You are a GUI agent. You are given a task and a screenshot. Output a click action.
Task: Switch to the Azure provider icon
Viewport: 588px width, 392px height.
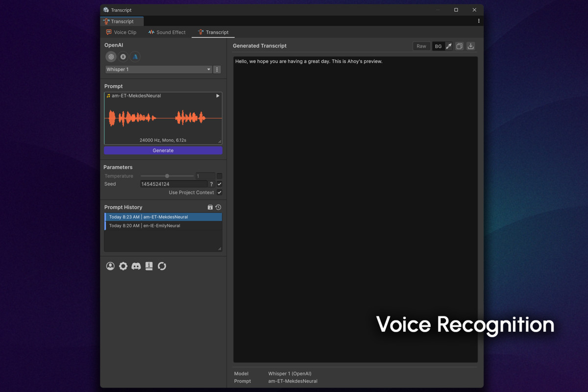(134, 56)
